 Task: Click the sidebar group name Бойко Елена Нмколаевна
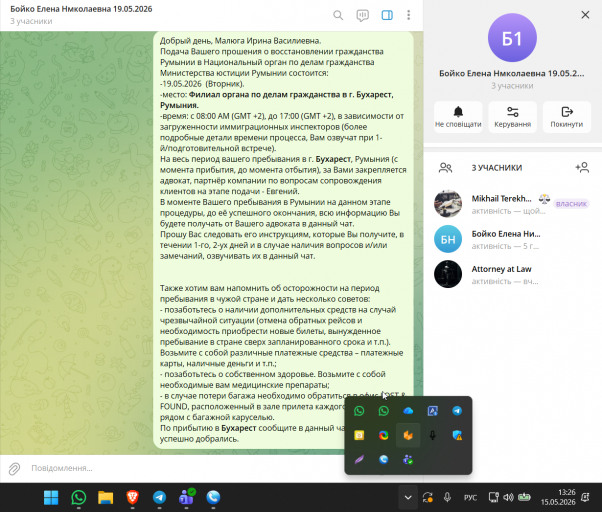512,74
